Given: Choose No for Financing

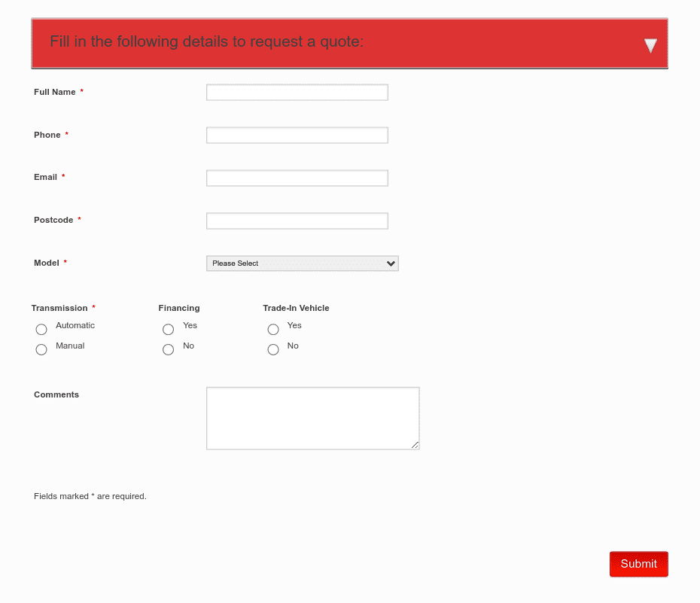Looking at the screenshot, I should click(168, 349).
